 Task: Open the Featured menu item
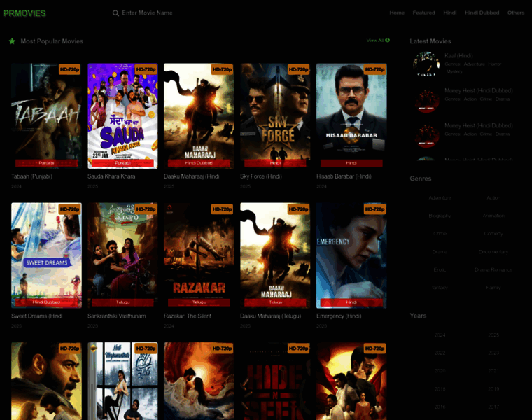tap(423, 13)
